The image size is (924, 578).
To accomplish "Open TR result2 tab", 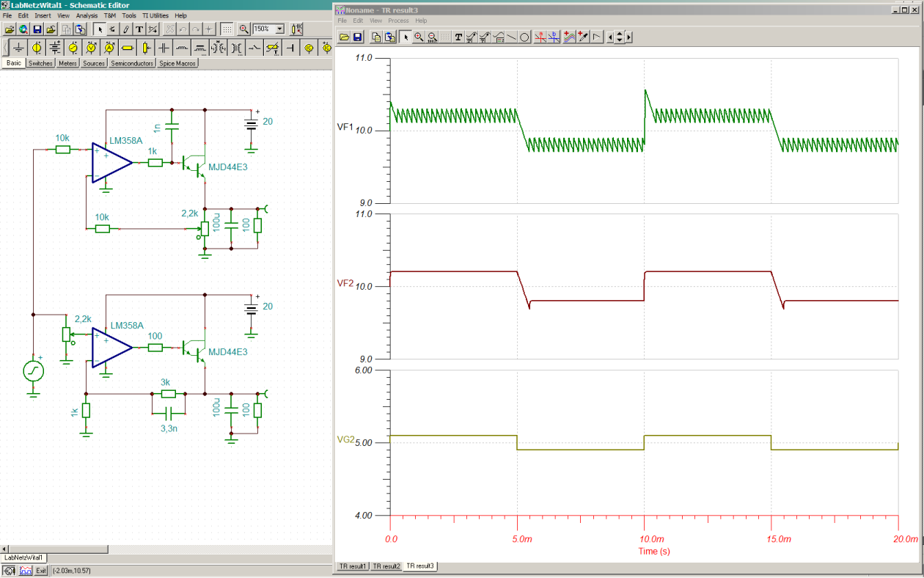I will tap(386, 566).
